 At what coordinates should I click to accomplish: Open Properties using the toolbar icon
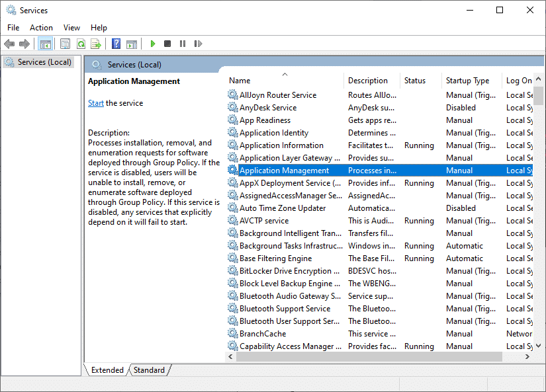click(65, 44)
